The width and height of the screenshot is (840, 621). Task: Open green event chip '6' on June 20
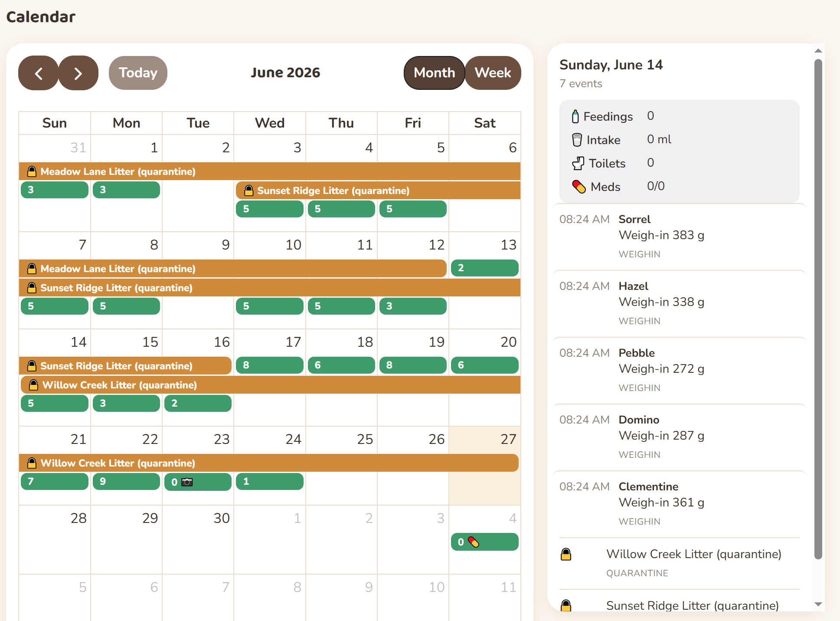(484, 365)
